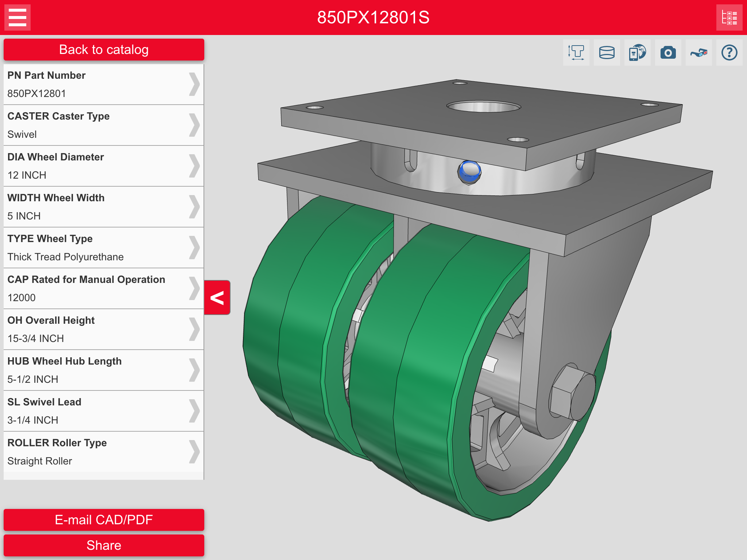Screen dimensions: 747x560
Task: Expand the DIA Wheel Diameter chevron
Action: pyautogui.click(x=194, y=166)
